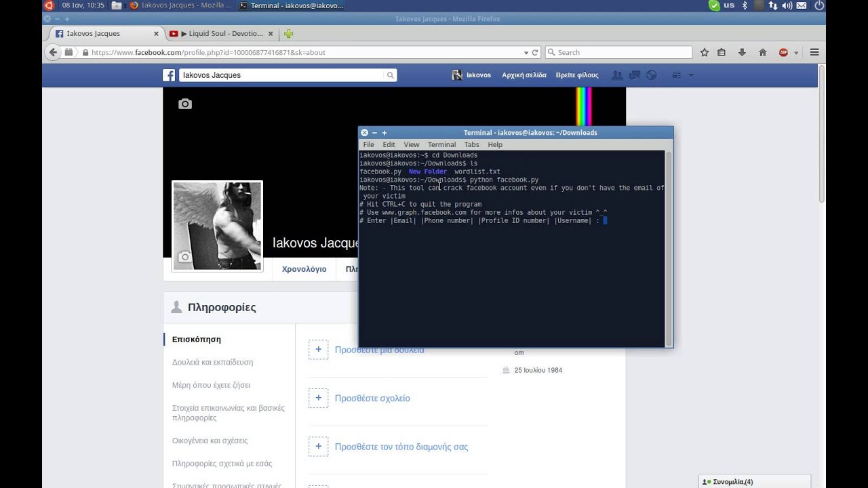This screenshot has width=868, height=488.
Task: Open Facebook privacy shortcuts lock icon
Action: (676, 75)
